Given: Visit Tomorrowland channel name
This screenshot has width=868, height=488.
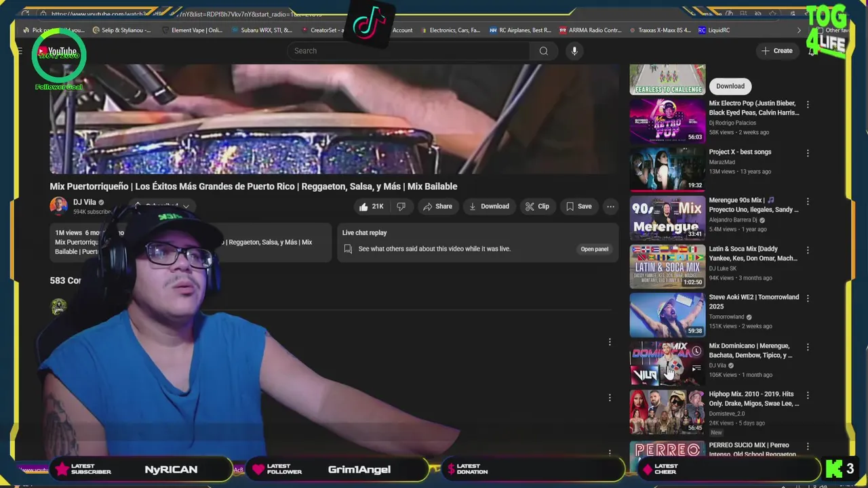Looking at the screenshot, I should [726, 317].
